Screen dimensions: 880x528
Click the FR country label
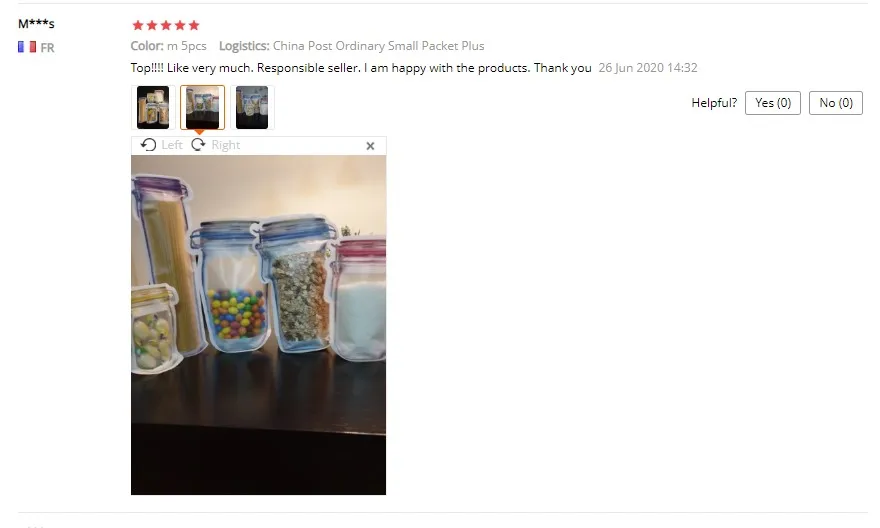click(x=47, y=48)
